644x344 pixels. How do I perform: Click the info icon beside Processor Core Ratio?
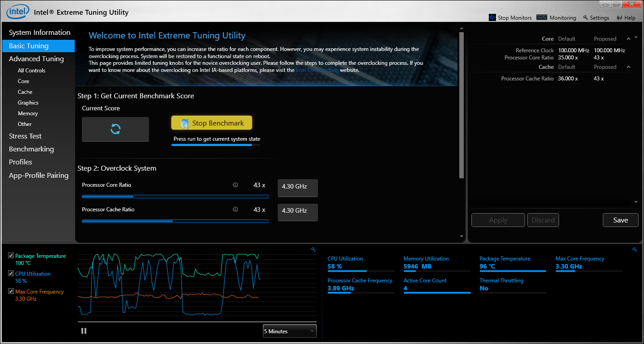(235, 185)
